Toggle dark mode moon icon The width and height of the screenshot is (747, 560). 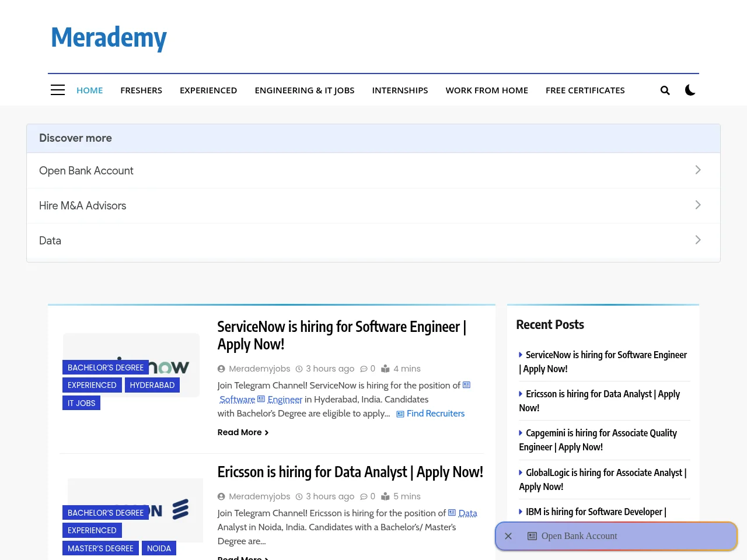690,90
